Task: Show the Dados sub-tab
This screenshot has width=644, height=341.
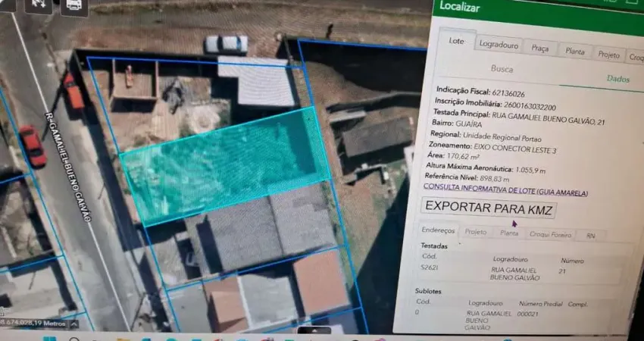Action: [617, 79]
